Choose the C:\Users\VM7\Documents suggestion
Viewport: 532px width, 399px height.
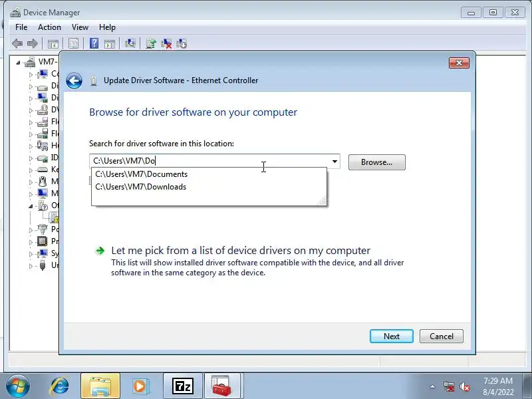pyautogui.click(x=209, y=174)
